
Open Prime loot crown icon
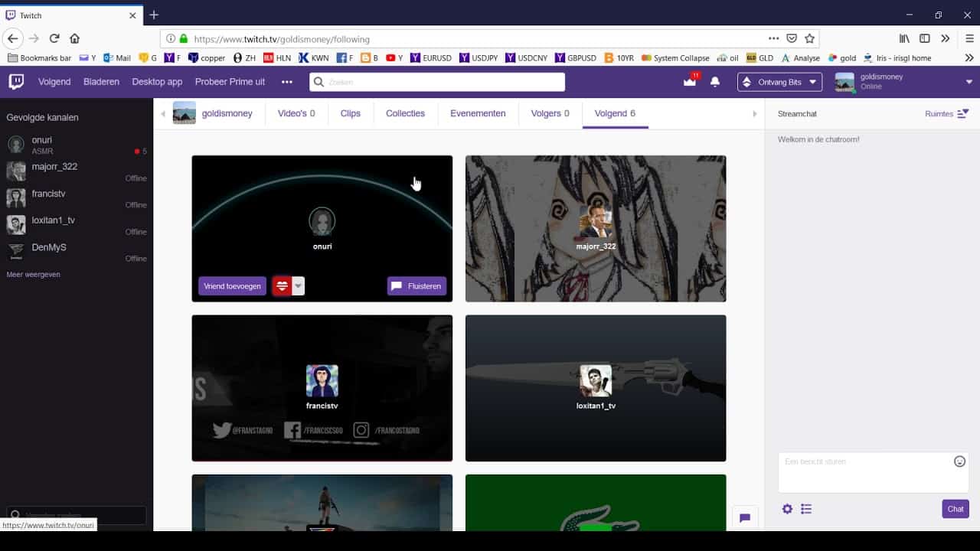(x=690, y=82)
